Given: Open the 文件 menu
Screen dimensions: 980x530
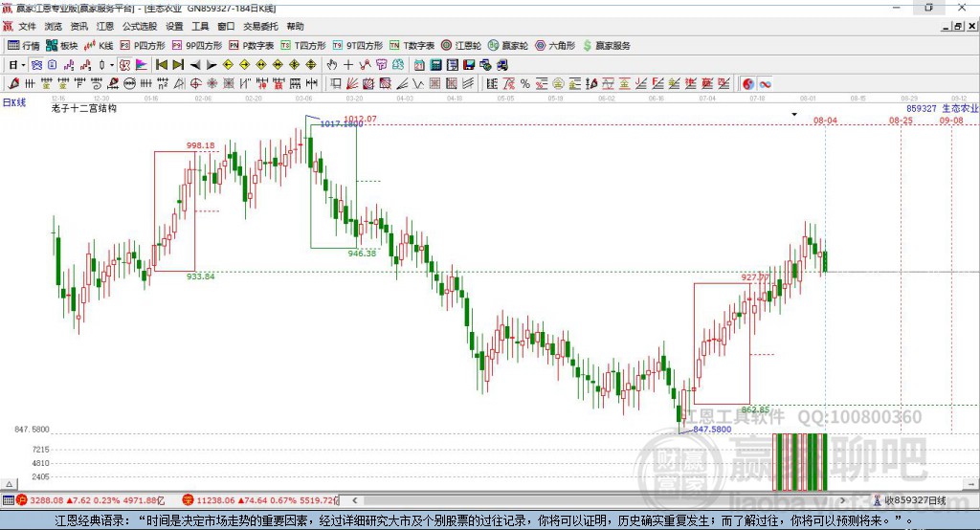Looking at the screenshot, I should tap(28, 26).
